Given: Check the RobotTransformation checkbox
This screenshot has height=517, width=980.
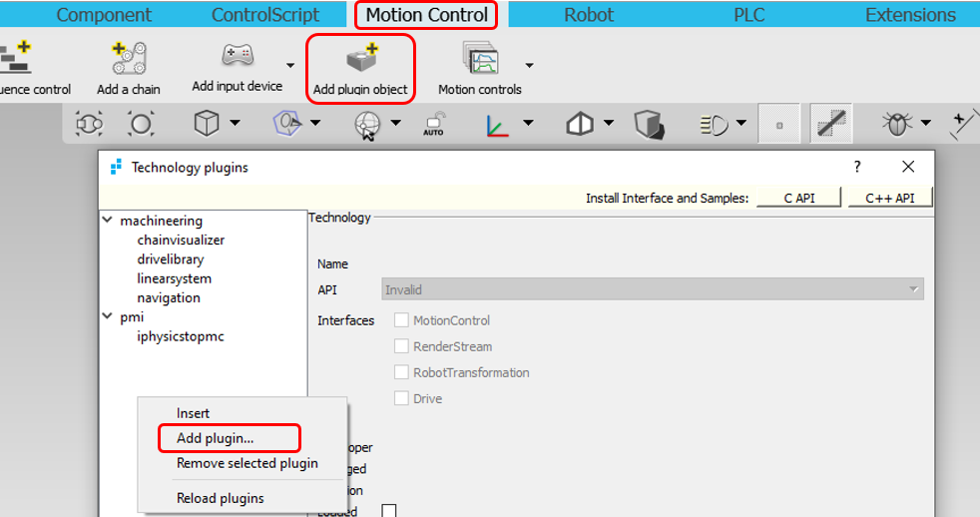Looking at the screenshot, I should (x=401, y=372).
